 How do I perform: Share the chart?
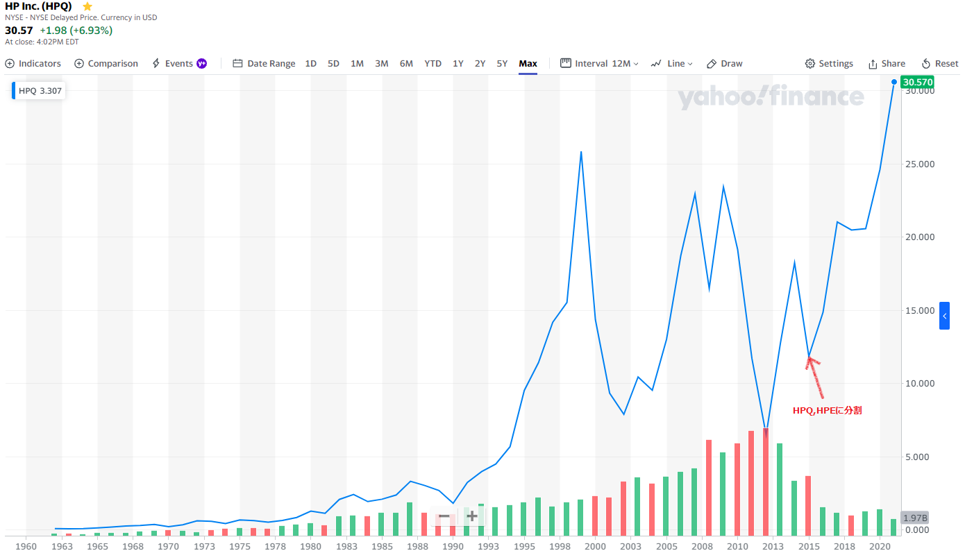point(887,63)
